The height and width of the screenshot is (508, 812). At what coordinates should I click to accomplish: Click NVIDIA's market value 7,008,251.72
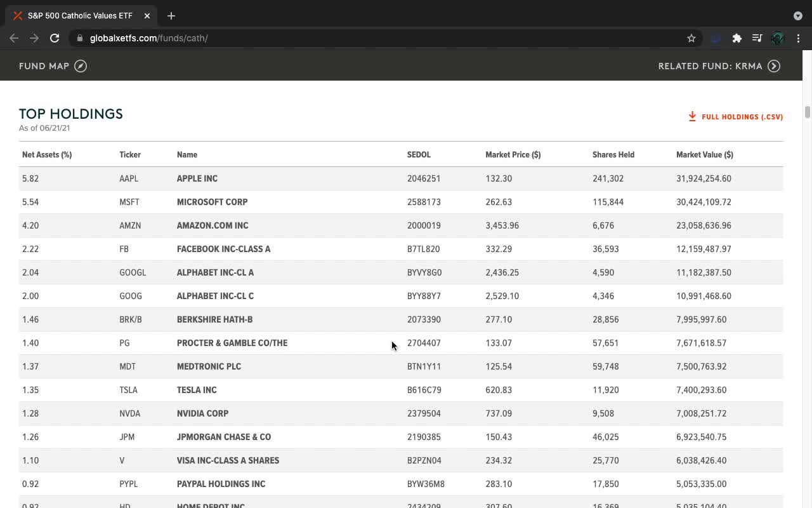pyautogui.click(x=701, y=413)
